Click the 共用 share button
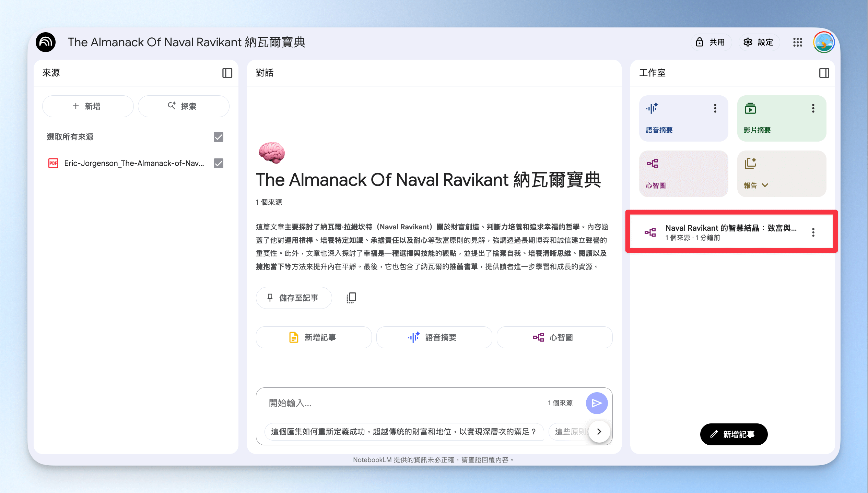Image resolution: width=868 pixels, height=493 pixels. (711, 42)
